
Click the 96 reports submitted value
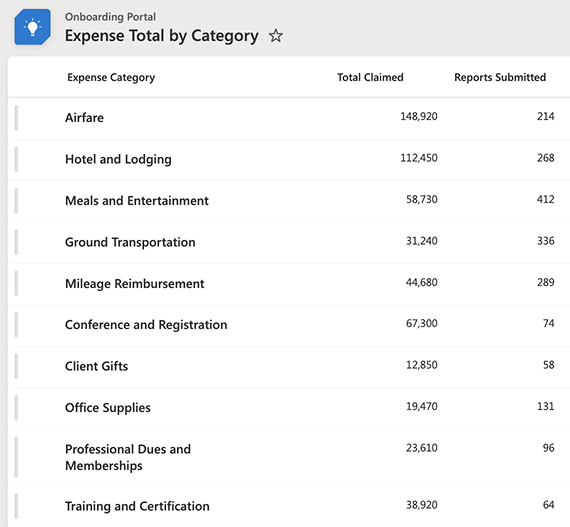point(549,448)
